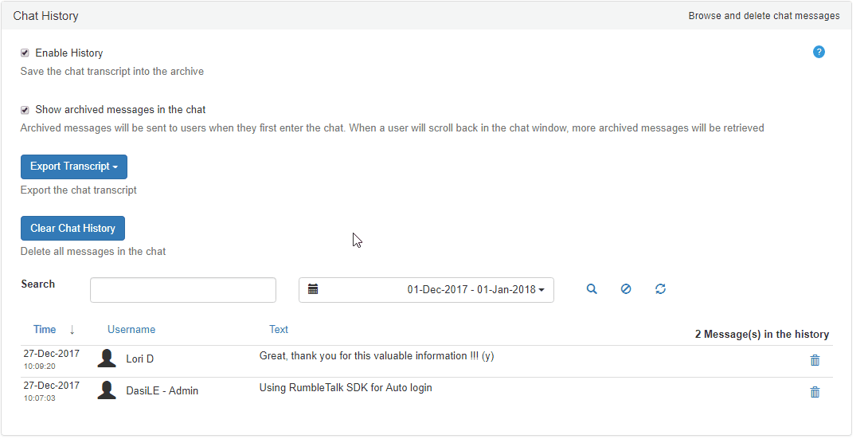
Task: Uncheck Show archived messages in the chat
Action: point(25,110)
